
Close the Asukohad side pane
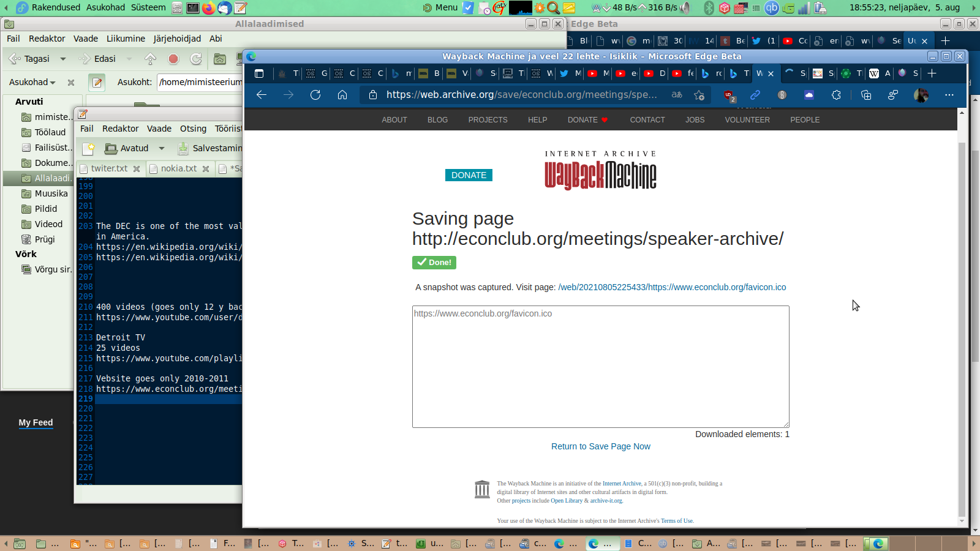pyautogui.click(x=71, y=82)
